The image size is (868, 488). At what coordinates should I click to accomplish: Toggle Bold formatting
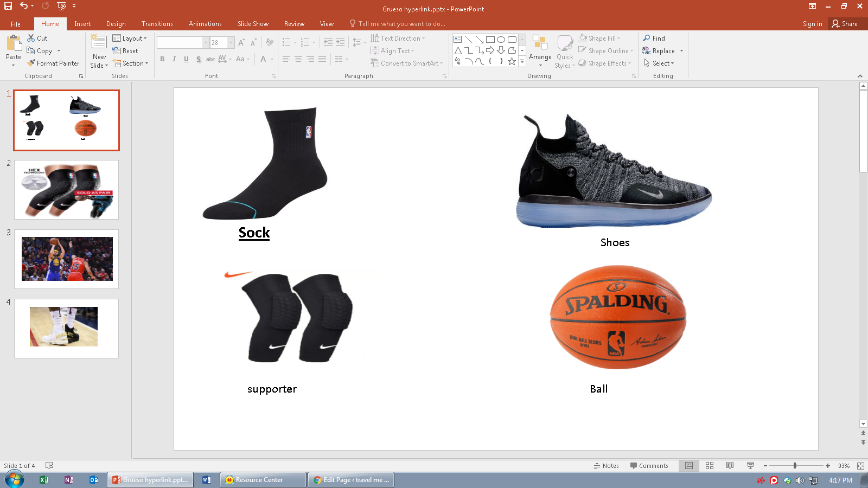click(x=162, y=59)
